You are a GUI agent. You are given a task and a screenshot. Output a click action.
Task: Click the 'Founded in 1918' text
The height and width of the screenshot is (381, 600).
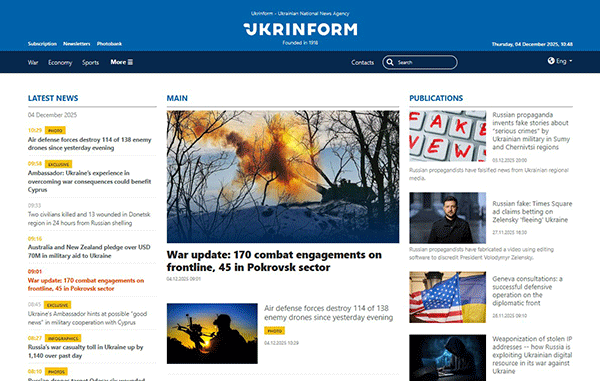click(x=300, y=43)
